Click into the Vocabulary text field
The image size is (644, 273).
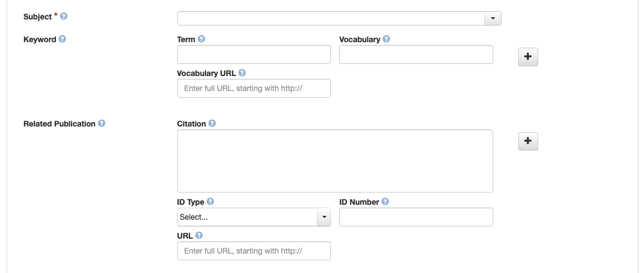416,54
